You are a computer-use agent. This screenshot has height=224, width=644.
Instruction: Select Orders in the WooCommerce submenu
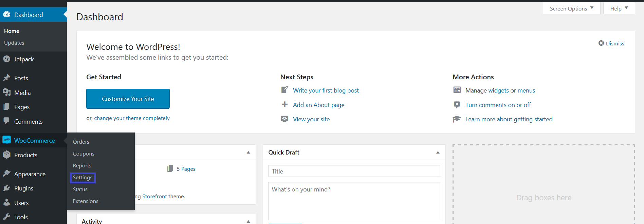(81, 142)
